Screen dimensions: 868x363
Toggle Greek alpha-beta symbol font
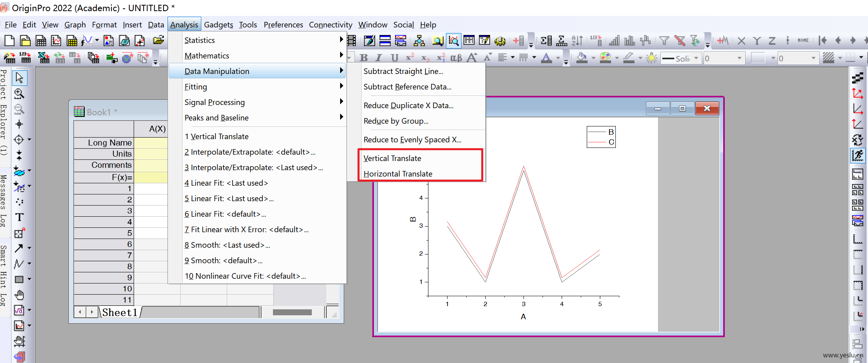point(456,58)
